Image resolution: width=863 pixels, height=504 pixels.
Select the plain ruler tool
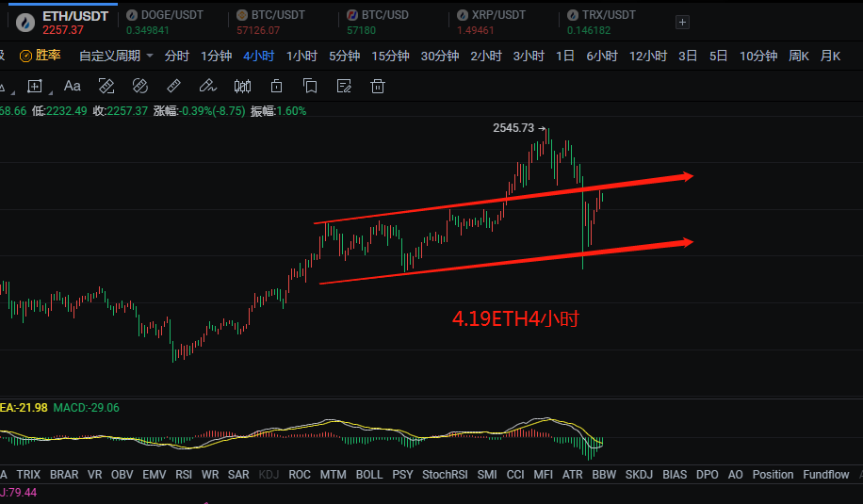tap(173, 87)
